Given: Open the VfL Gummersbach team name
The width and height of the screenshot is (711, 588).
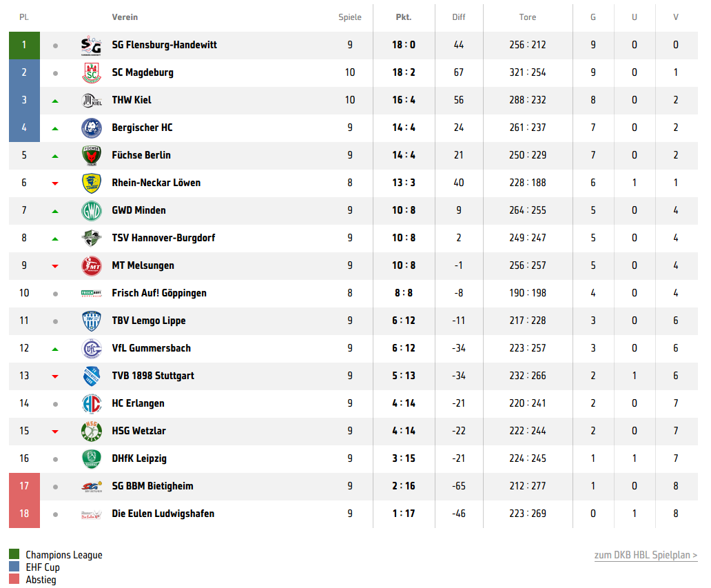Looking at the screenshot, I should click(152, 348).
